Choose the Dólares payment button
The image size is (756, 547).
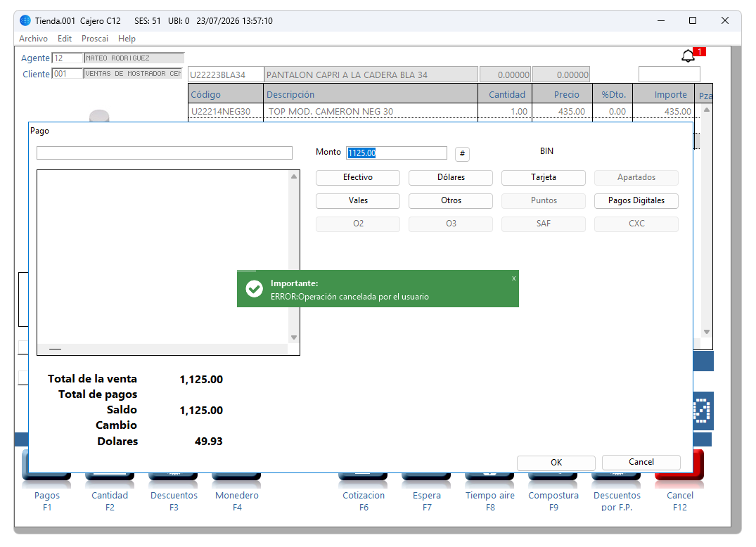[451, 177]
